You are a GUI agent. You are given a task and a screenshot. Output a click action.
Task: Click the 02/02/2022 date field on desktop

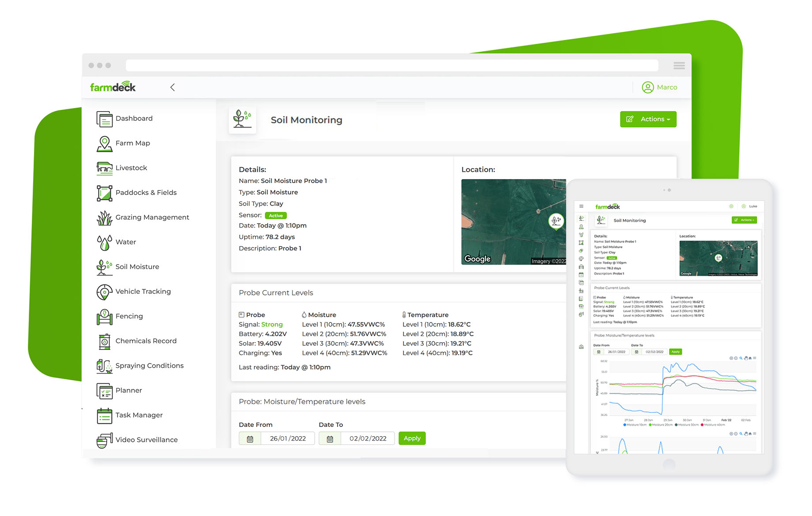[x=368, y=439]
